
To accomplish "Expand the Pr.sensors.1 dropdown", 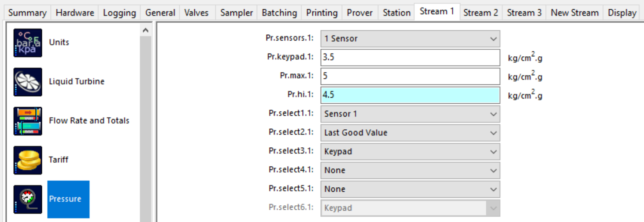I will coord(410,39).
